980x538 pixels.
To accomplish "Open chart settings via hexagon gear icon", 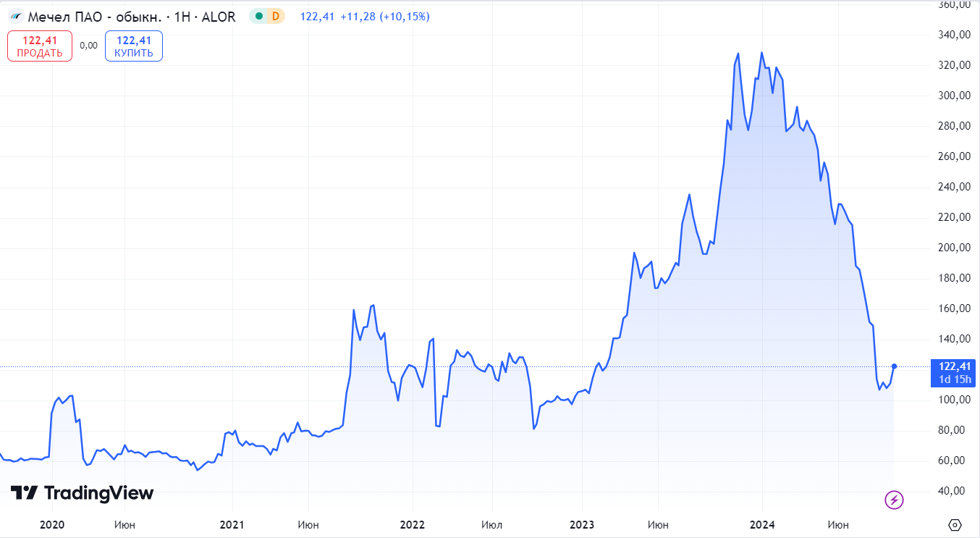I will point(954,524).
